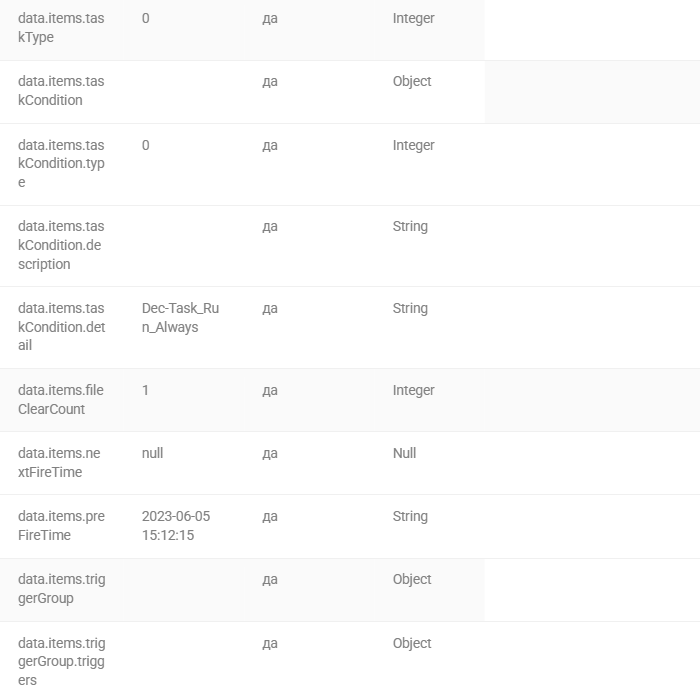The image size is (700, 691).
Task: Select the data.items.taskType field name
Action: pos(61,28)
